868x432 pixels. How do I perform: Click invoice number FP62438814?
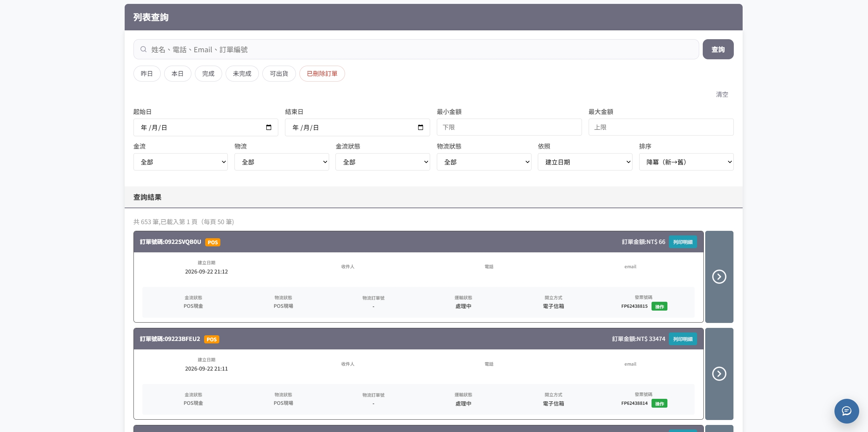(x=635, y=403)
